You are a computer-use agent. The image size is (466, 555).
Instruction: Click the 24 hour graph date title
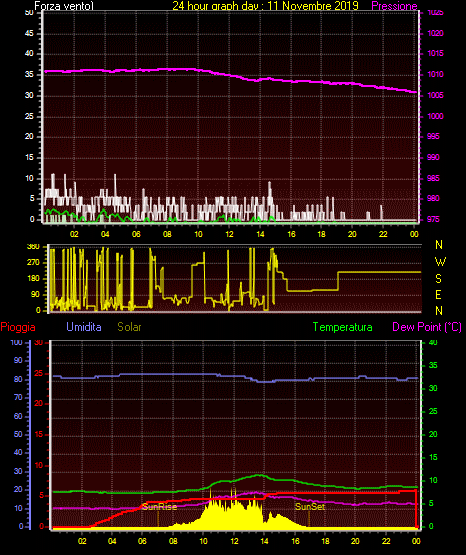tap(265, 6)
